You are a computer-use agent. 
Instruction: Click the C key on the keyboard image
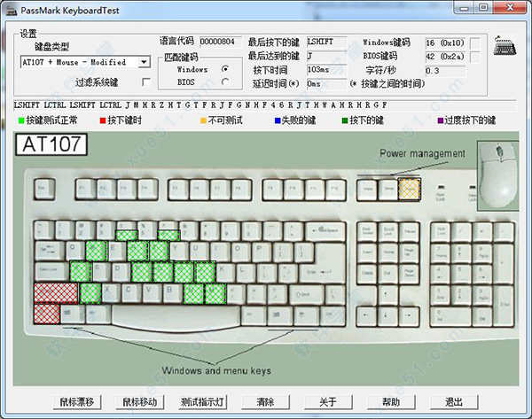pos(132,293)
